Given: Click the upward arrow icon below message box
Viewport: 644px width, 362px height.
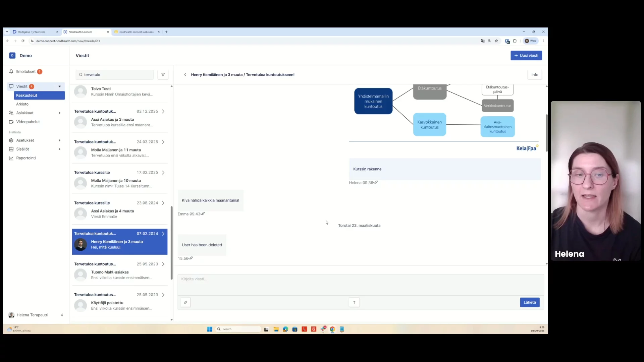Looking at the screenshot, I should pyautogui.click(x=354, y=302).
